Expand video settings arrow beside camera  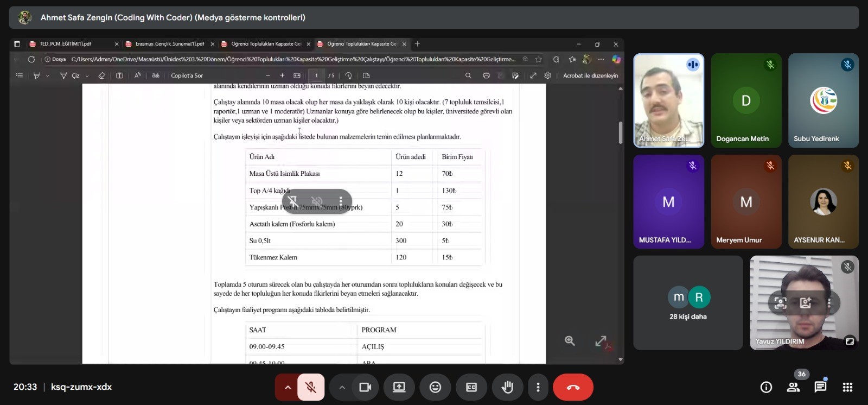[x=342, y=387]
